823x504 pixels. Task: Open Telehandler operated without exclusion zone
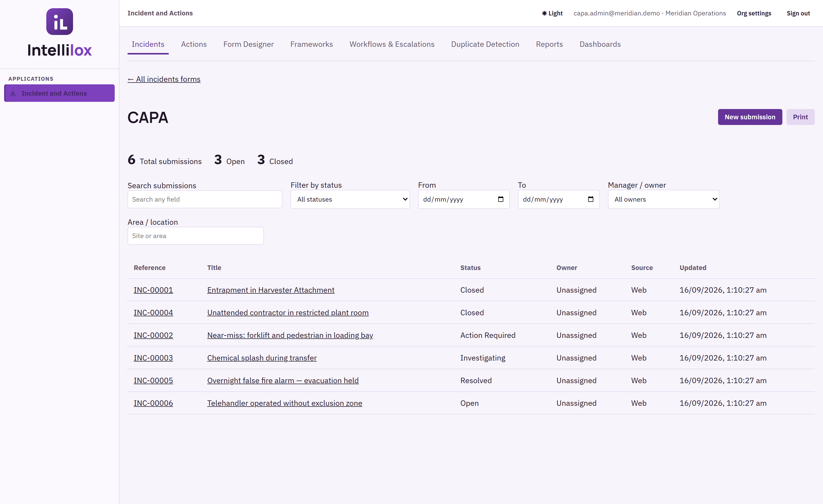tap(284, 403)
